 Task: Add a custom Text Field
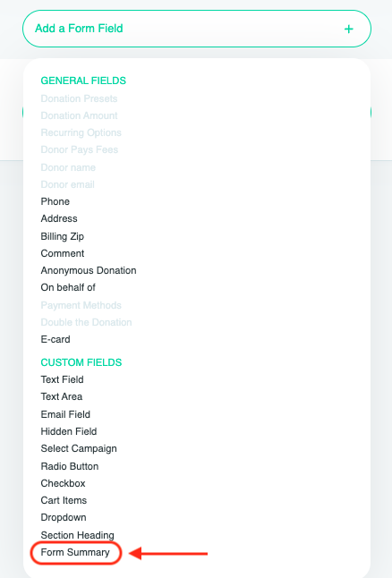tap(63, 379)
